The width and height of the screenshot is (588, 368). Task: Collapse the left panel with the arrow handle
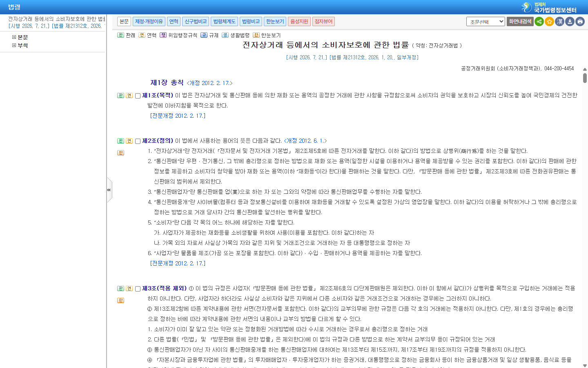109,190
